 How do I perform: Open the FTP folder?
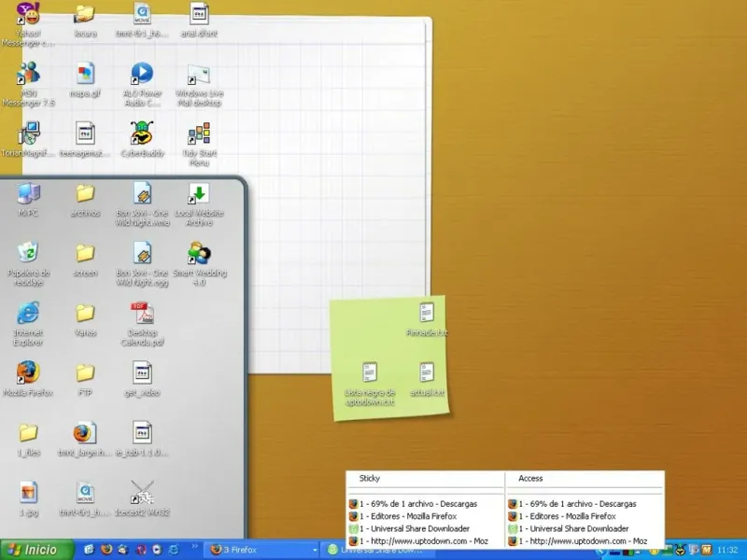(x=85, y=372)
